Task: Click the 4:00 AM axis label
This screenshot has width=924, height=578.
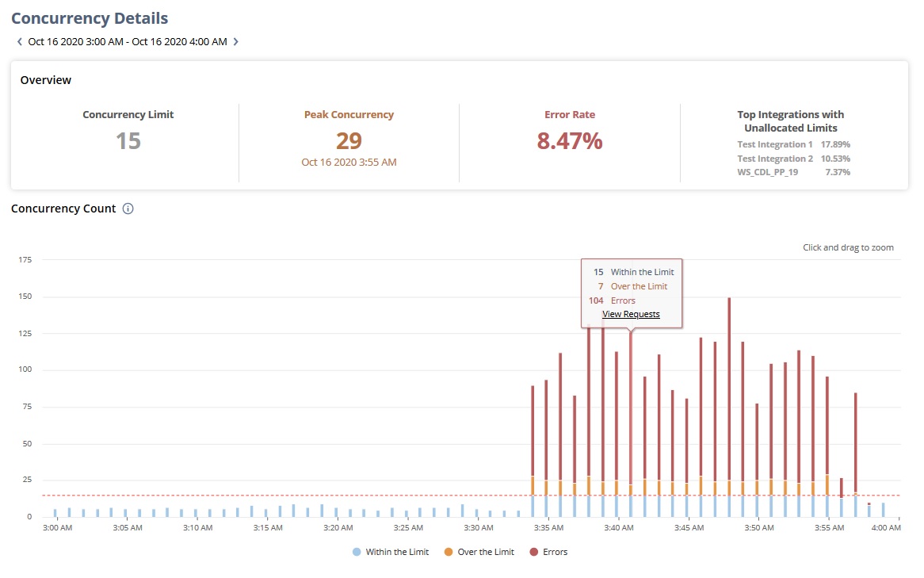Action: (x=886, y=528)
